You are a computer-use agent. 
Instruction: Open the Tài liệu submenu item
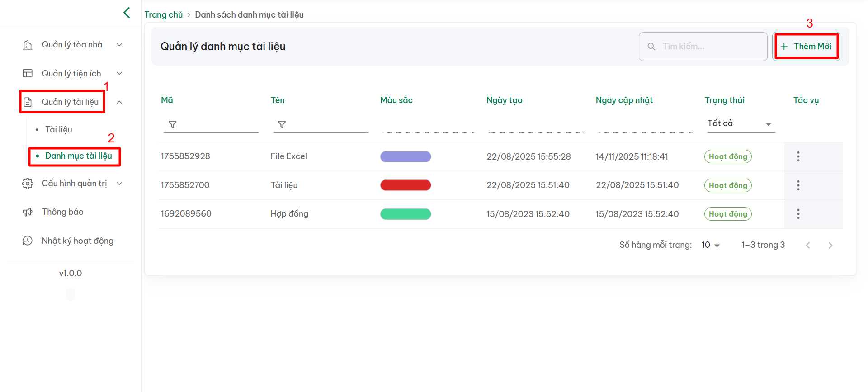point(59,130)
